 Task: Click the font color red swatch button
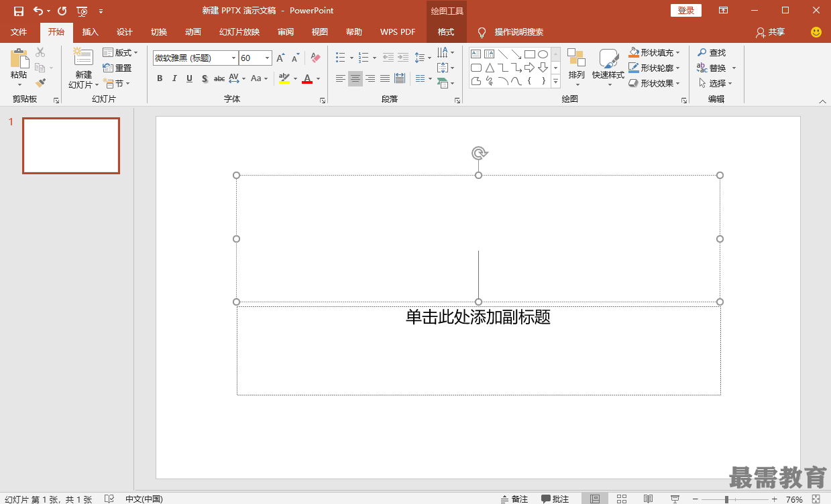tap(307, 78)
